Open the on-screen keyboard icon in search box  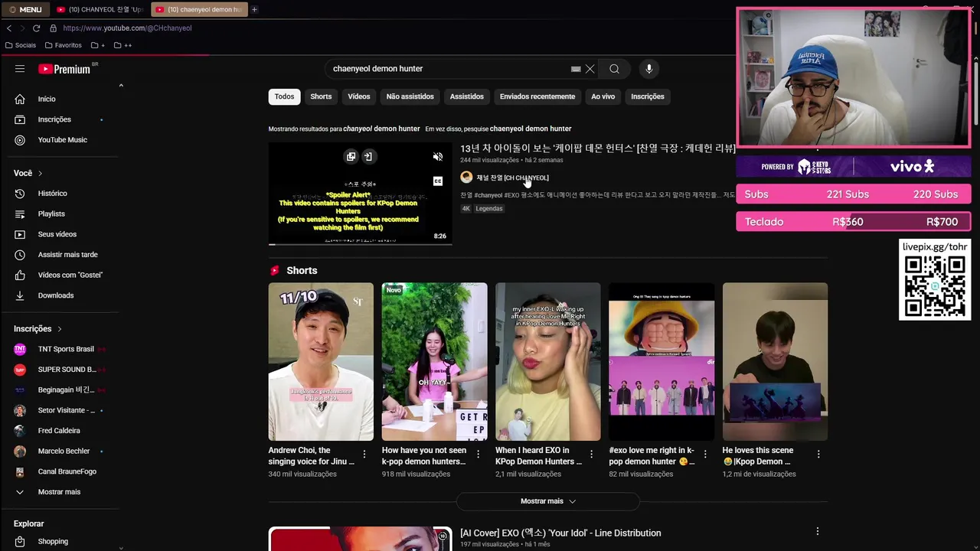[576, 69]
